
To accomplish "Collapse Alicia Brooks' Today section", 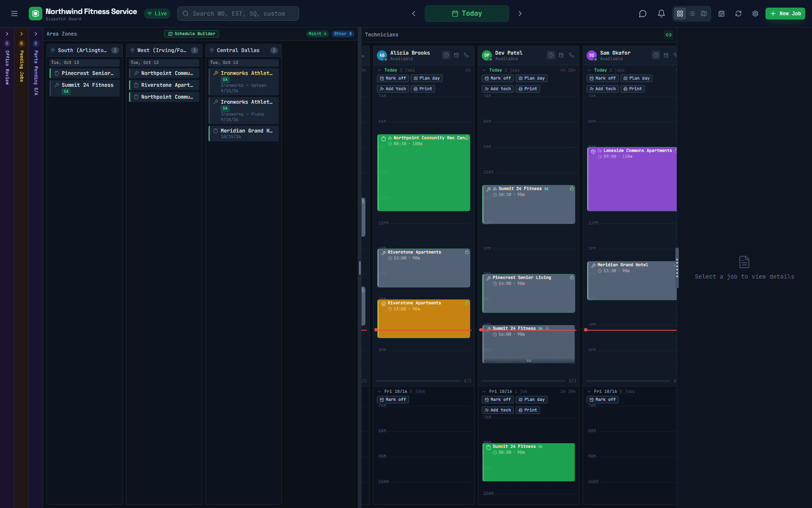I will tap(379, 70).
